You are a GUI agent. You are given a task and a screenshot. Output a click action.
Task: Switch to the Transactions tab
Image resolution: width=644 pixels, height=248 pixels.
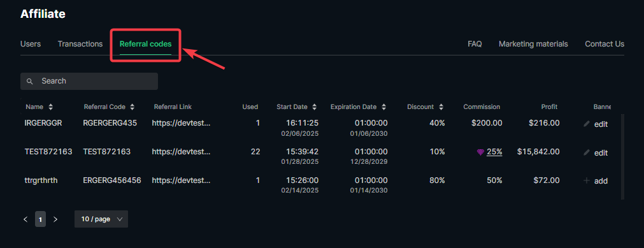(x=80, y=44)
